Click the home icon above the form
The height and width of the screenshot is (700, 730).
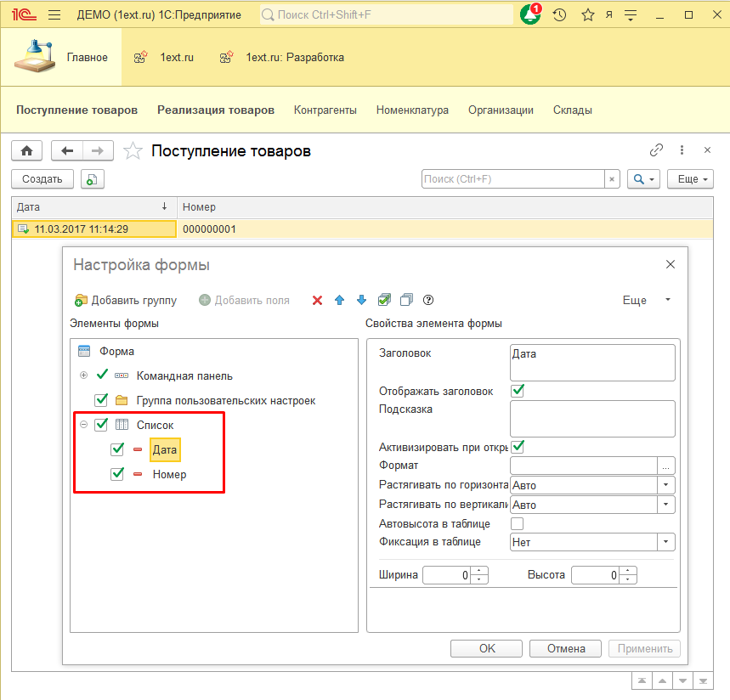(26, 150)
